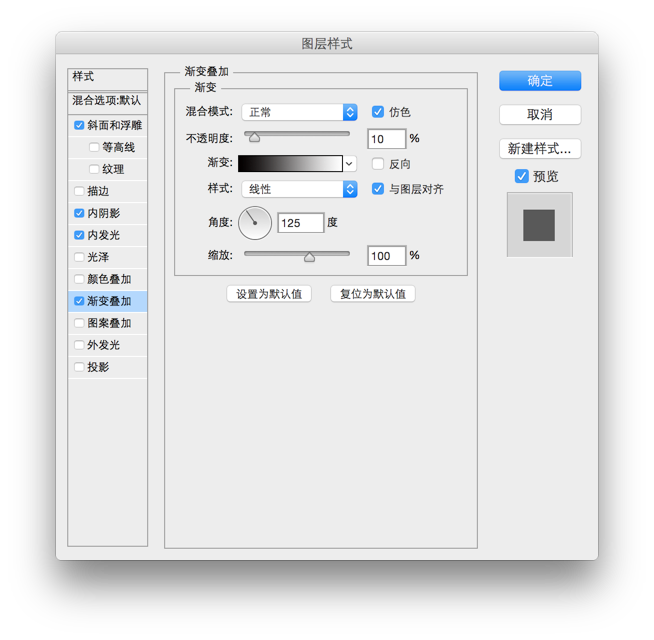Enable the 图案叠加 checkbox
Viewport: 654px width, 640px height.
point(79,323)
